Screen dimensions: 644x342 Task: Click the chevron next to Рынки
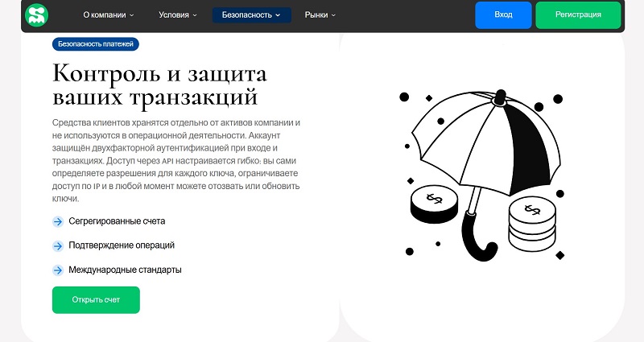[x=333, y=15]
